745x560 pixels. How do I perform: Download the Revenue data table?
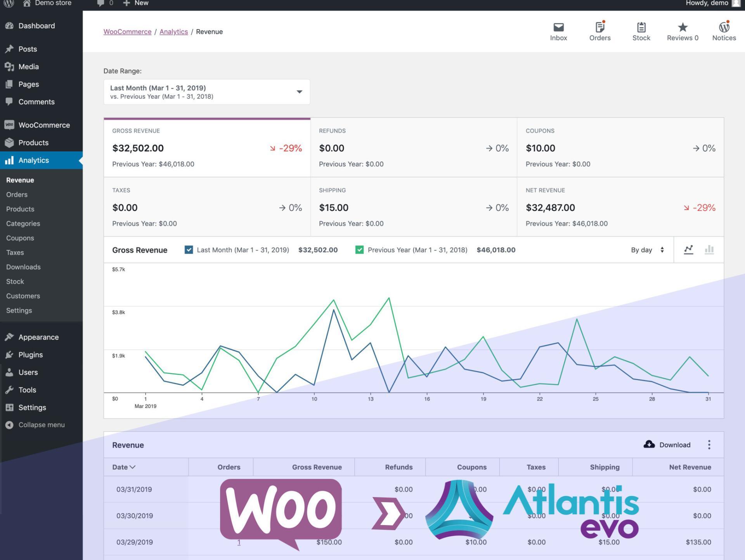667,444
